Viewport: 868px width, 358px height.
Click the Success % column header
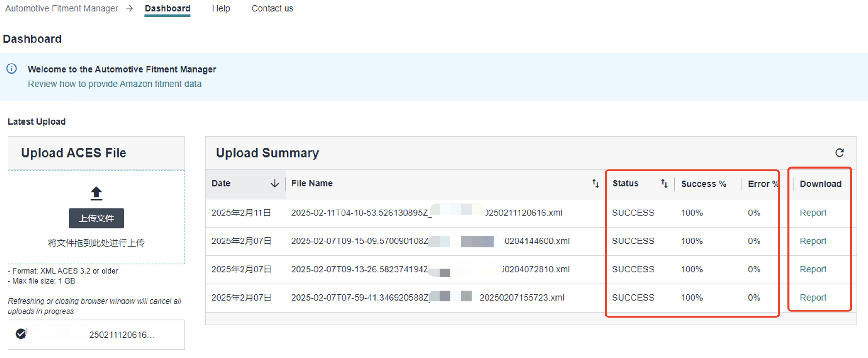(x=703, y=184)
